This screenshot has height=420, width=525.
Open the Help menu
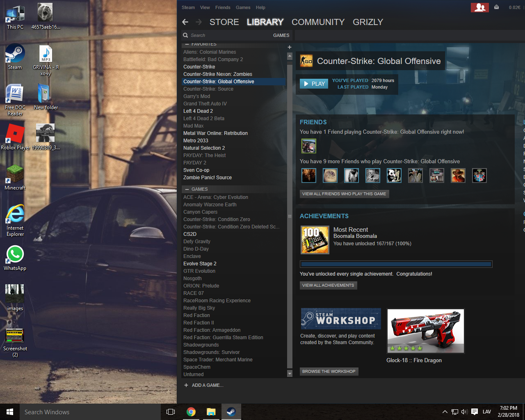[260, 7]
